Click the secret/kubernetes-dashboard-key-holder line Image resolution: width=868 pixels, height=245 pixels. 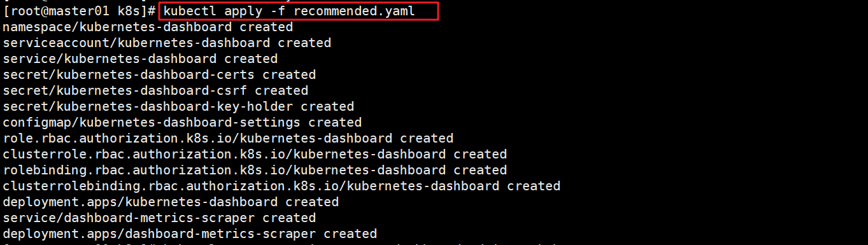coord(178,107)
